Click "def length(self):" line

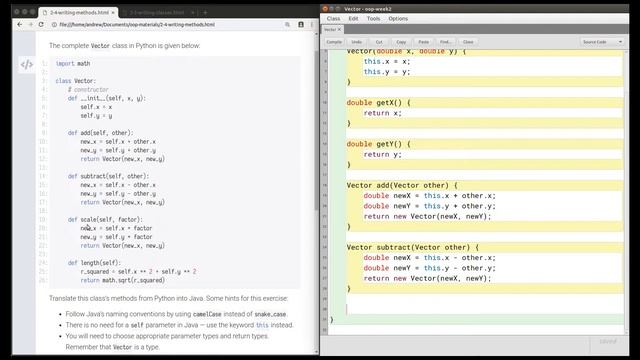(94, 263)
